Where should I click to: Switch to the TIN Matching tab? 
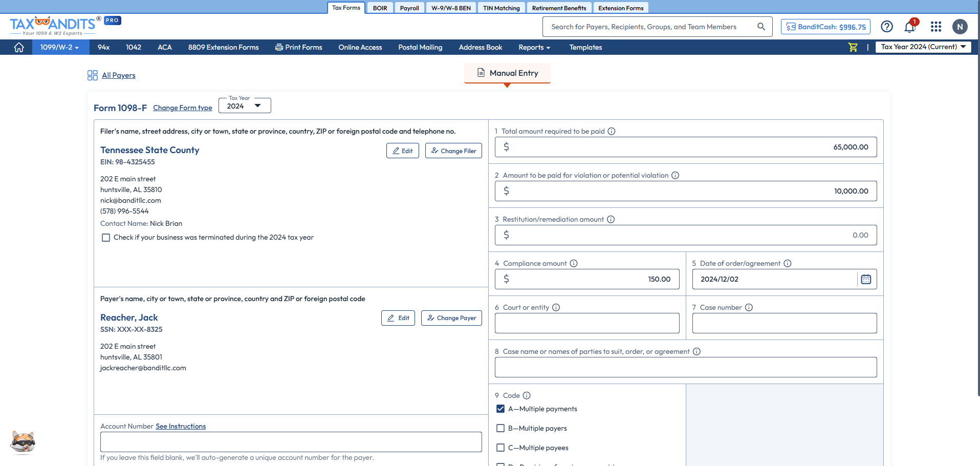pos(502,8)
